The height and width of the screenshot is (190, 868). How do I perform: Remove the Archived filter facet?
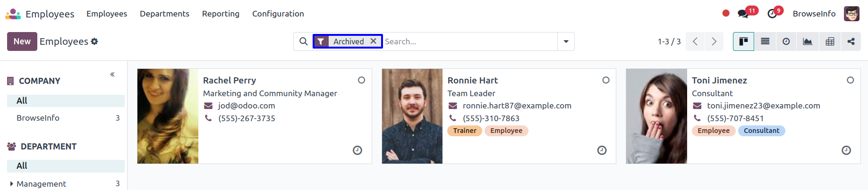pyautogui.click(x=373, y=41)
